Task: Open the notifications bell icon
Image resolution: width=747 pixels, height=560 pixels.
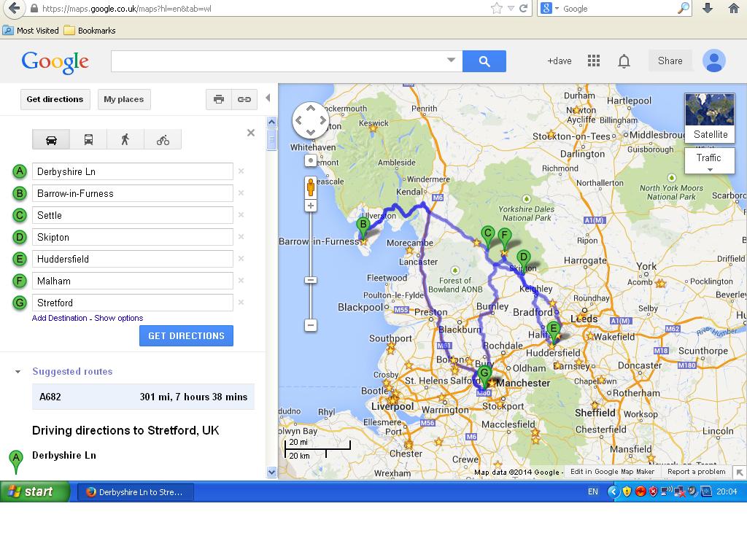Action: point(624,61)
